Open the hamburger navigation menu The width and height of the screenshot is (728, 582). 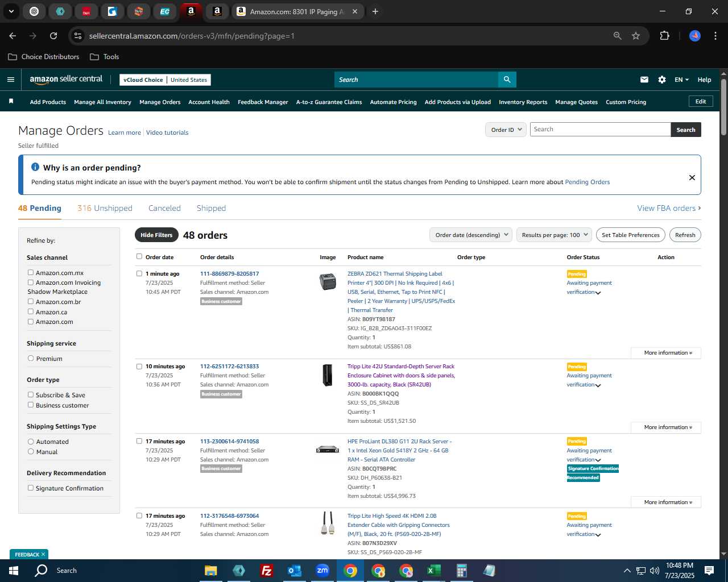coord(10,80)
